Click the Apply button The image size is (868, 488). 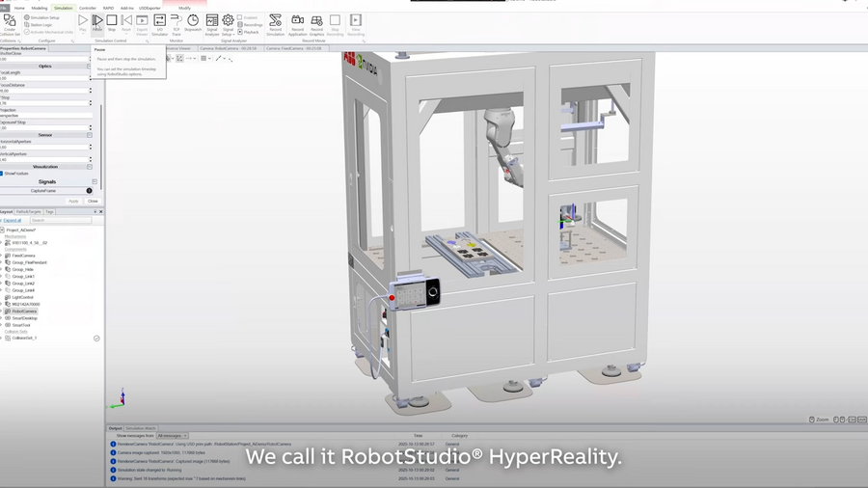click(73, 201)
